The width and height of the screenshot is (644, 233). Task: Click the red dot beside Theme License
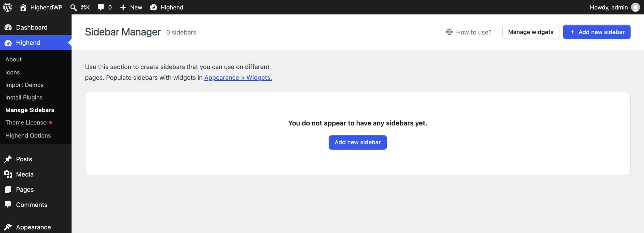(51, 123)
